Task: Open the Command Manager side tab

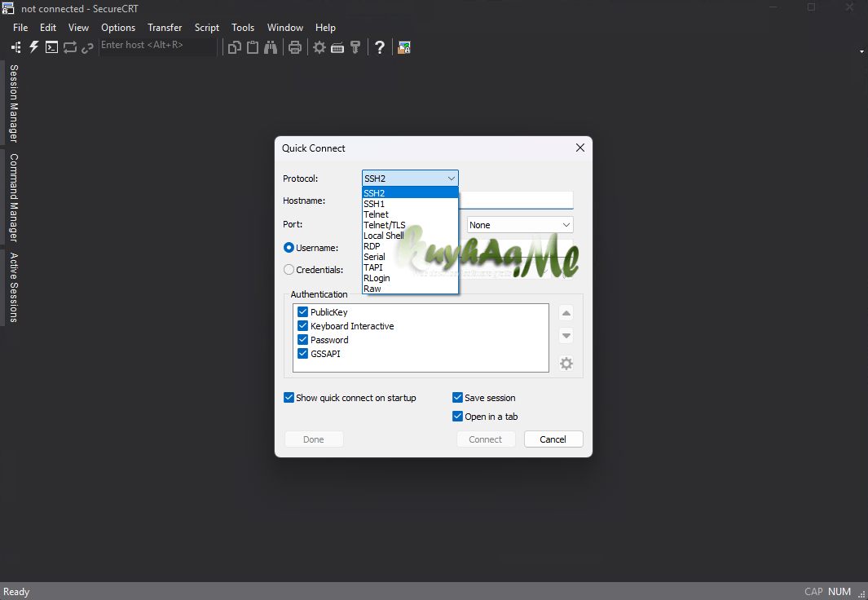Action: (x=13, y=197)
